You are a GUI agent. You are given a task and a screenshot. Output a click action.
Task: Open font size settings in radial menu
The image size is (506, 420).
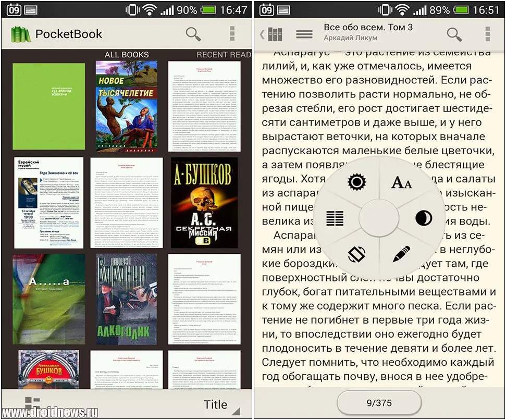coord(401,182)
